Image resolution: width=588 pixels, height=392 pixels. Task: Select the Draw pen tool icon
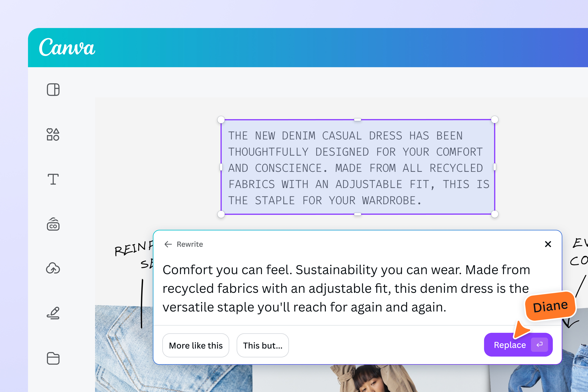coord(53,313)
